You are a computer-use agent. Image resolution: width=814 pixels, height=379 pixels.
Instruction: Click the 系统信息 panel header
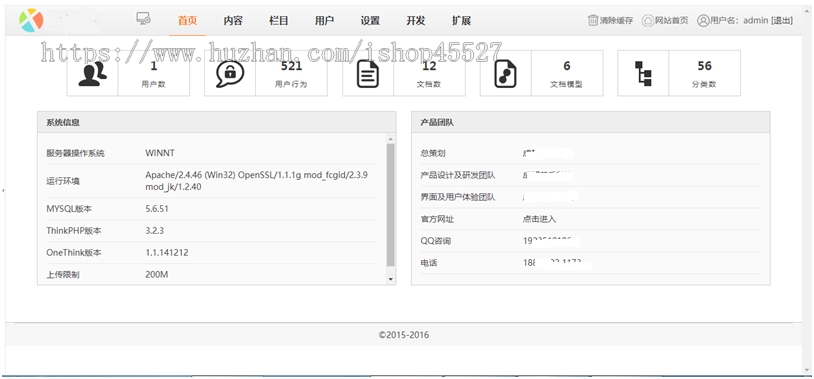[216, 123]
